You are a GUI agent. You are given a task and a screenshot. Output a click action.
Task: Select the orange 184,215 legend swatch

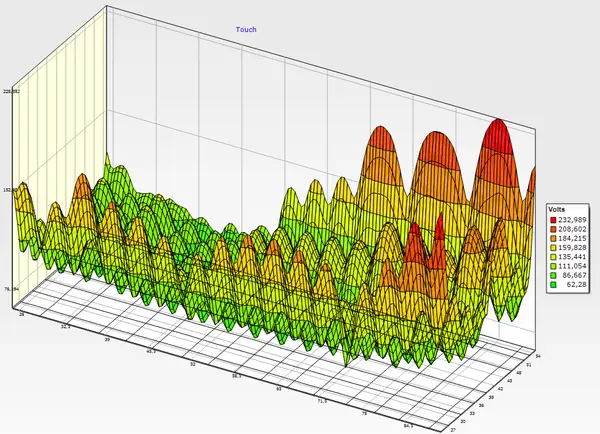coord(553,238)
